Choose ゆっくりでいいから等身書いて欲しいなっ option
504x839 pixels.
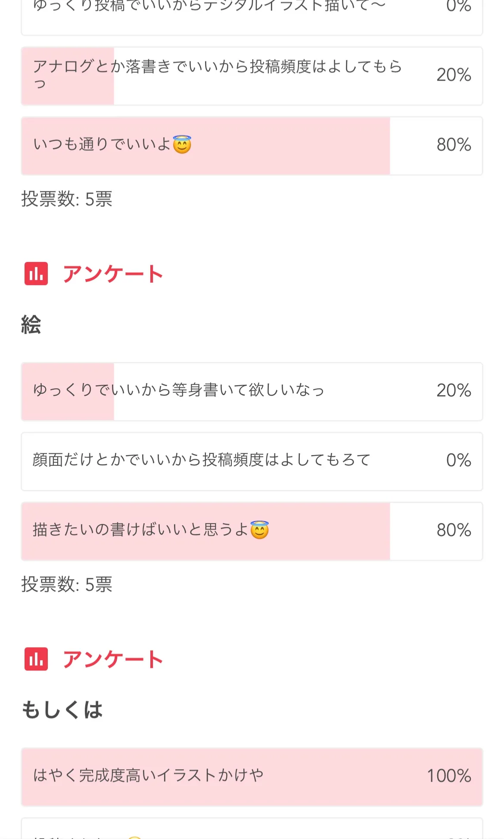[252, 391]
